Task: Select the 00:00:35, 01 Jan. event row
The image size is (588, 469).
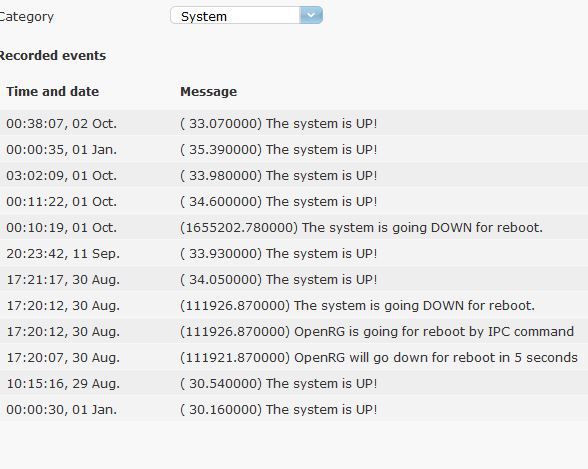Action: tap(294, 150)
